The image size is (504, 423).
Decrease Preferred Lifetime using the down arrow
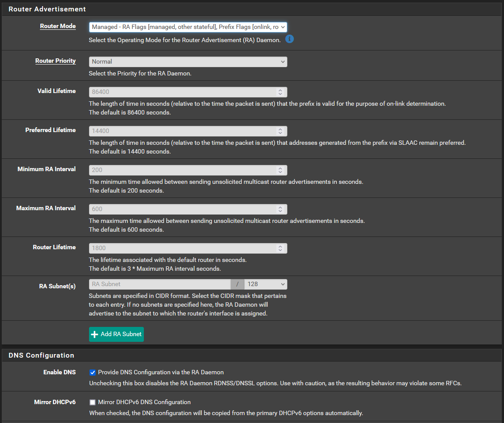[280, 133]
